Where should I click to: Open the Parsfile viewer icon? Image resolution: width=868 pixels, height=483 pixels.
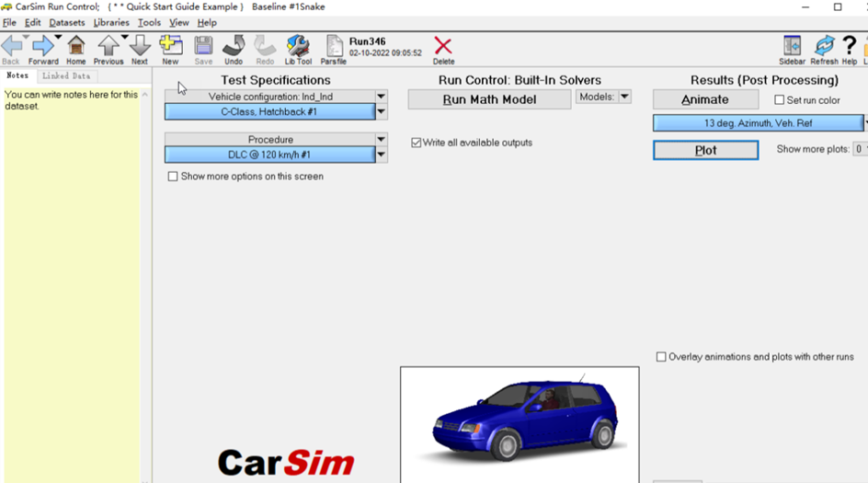tap(333, 46)
